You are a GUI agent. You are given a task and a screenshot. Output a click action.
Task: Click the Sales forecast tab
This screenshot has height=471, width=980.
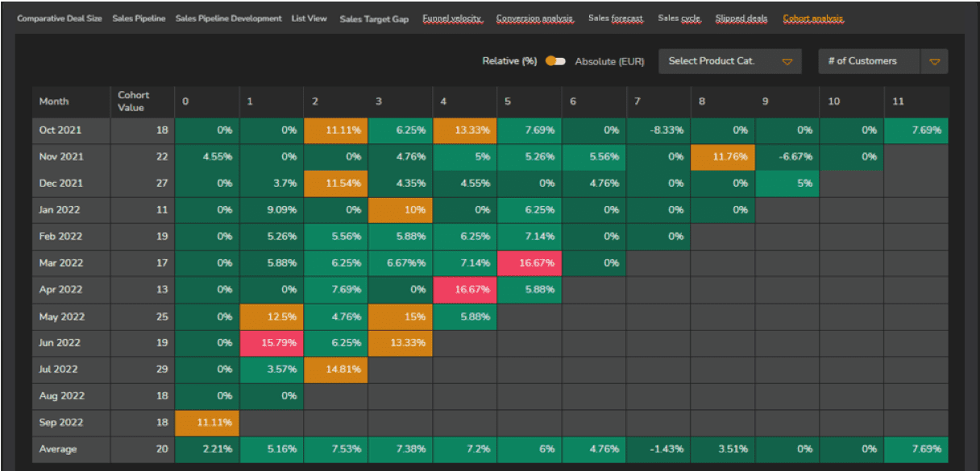click(x=616, y=19)
